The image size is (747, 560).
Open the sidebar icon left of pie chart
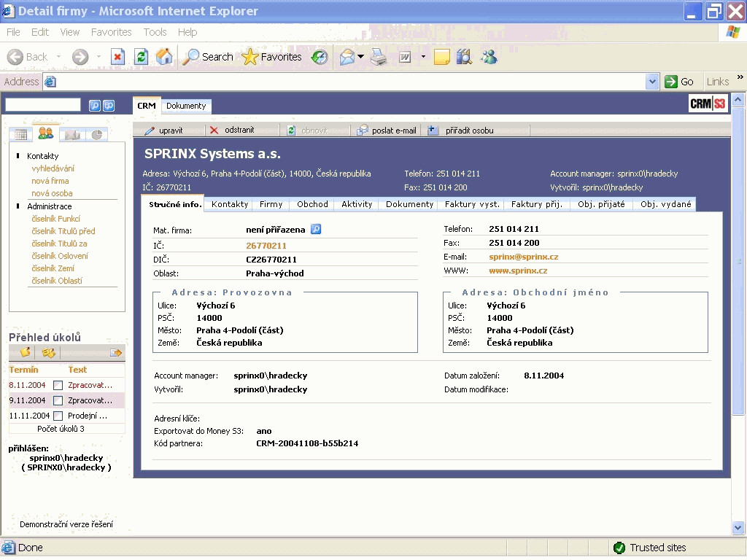(72, 135)
